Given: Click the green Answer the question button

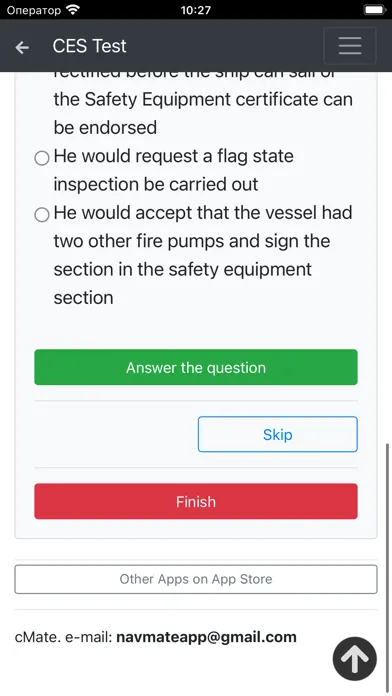Looking at the screenshot, I should coord(196,367).
